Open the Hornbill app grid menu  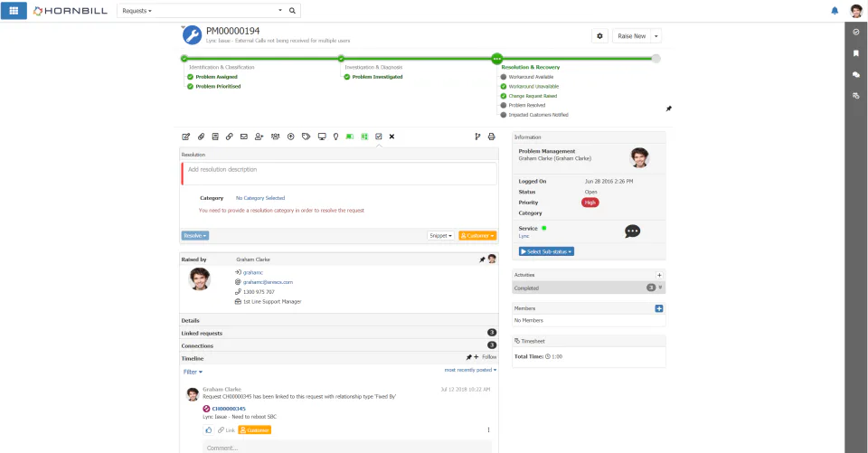[x=14, y=11]
